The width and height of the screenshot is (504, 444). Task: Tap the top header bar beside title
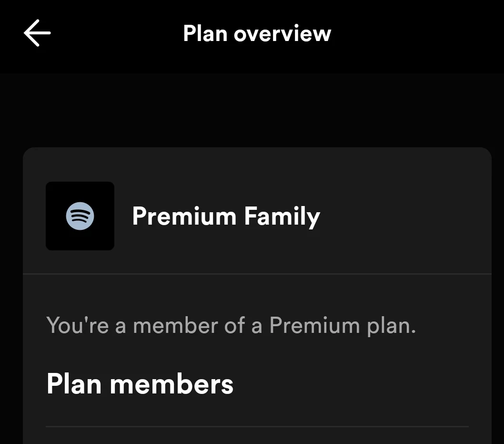[x=418, y=33]
